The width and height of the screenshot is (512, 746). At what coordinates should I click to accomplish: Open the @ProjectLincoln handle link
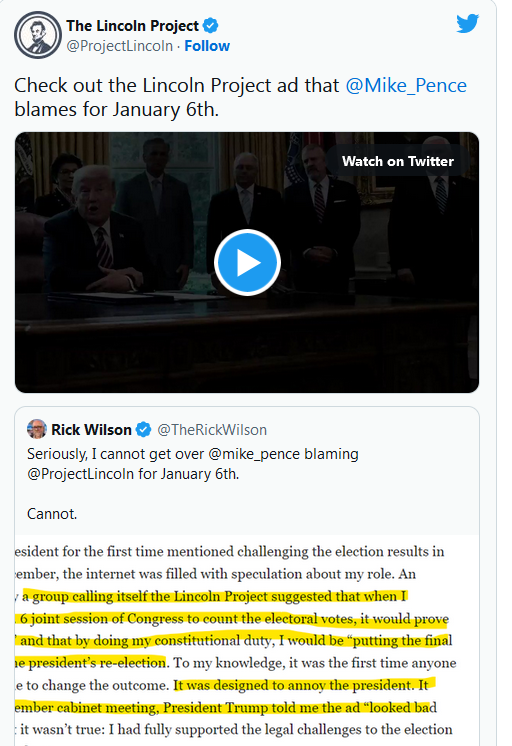pos(119,46)
